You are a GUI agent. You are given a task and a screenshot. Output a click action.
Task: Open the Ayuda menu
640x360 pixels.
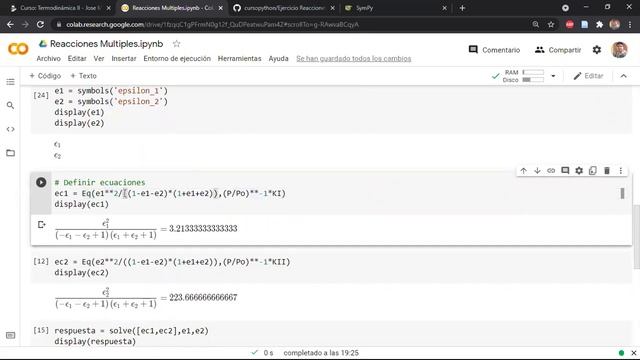pyautogui.click(x=278, y=58)
